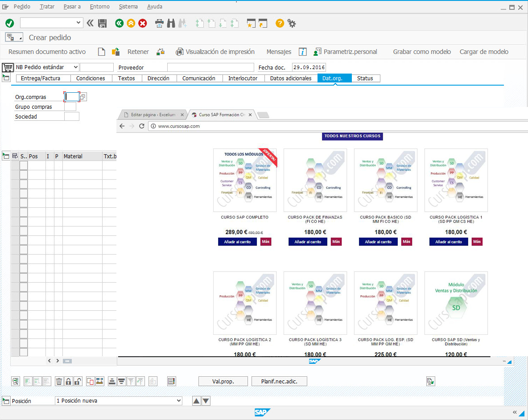The width and height of the screenshot is (528, 420).
Task: Click the sort ascending icon in item toolbar
Action: tap(112, 381)
